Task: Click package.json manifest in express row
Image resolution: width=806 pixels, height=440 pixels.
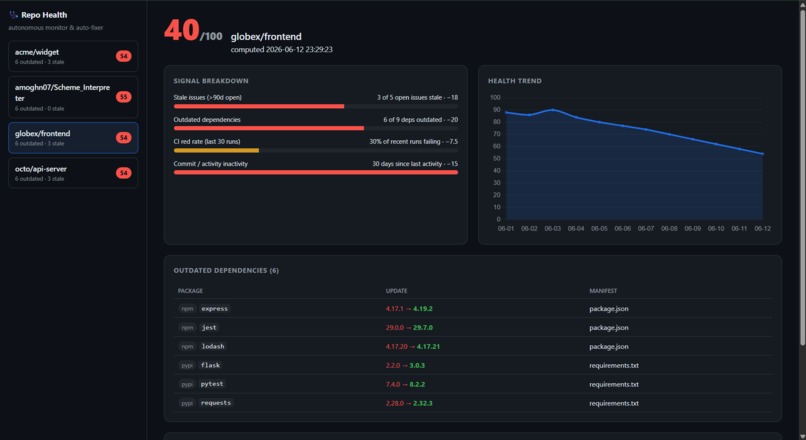Action: click(609, 309)
